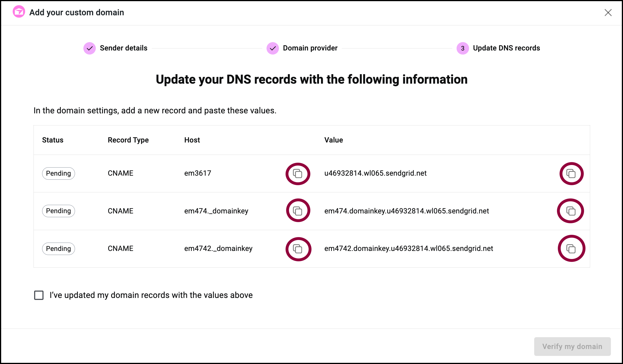Toggle I've updated my domain records checkbox
This screenshot has height=364, width=623.
coord(39,296)
